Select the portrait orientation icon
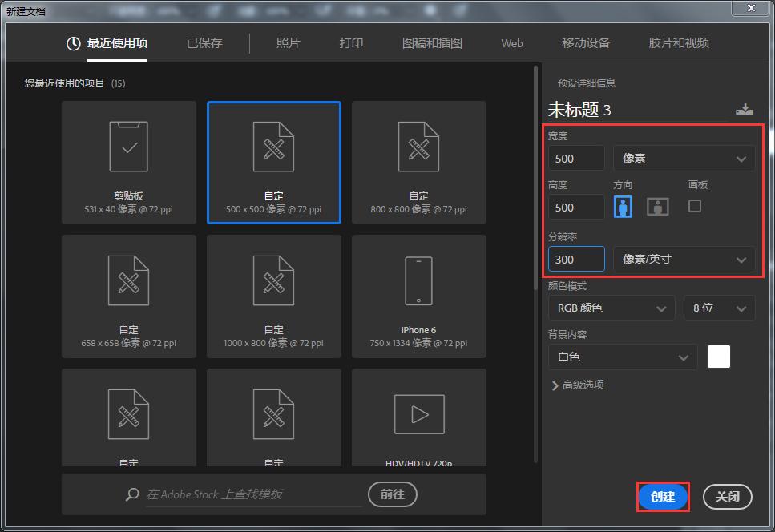The width and height of the screenshot is (775, 532). point(624,206)
